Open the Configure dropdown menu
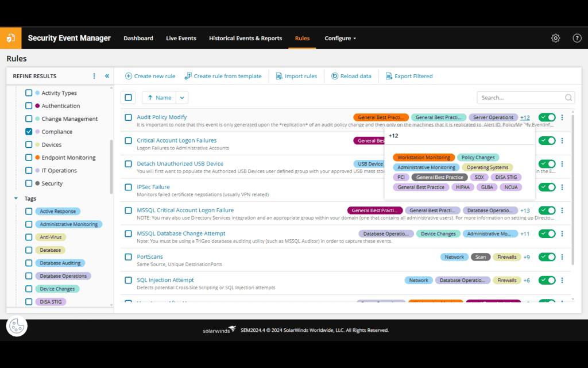The height and width of the screenshot is (368, 588). click(340, 38)
